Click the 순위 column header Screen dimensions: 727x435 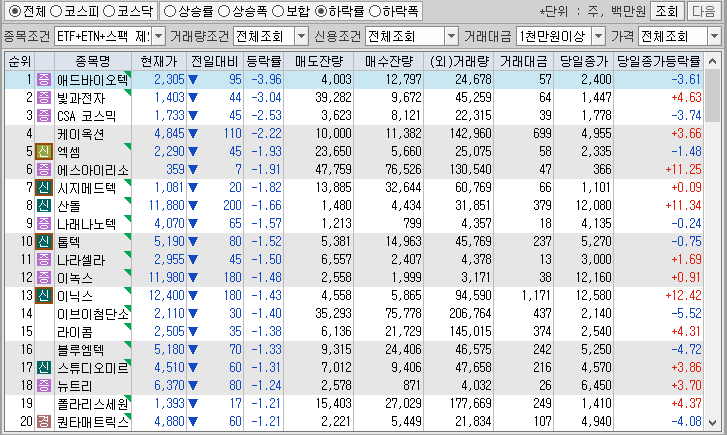point(19,61)
